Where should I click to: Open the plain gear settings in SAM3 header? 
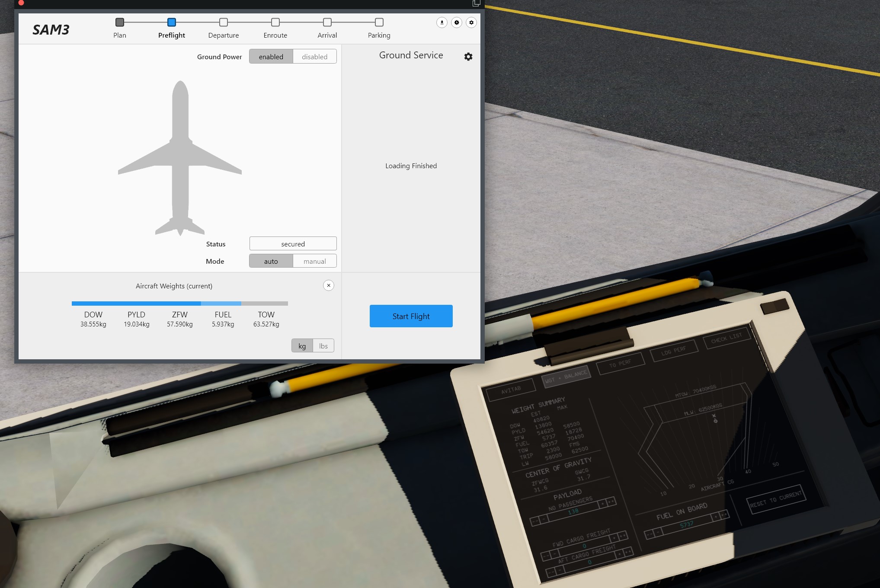tap(471, 22)
